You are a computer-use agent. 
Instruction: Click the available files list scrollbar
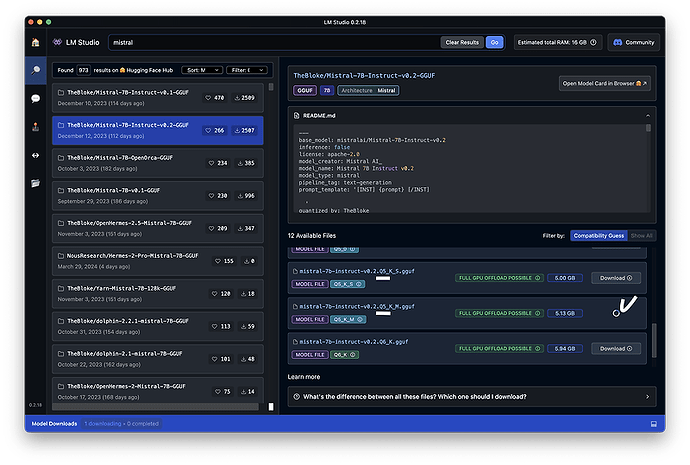click(654, 341)
